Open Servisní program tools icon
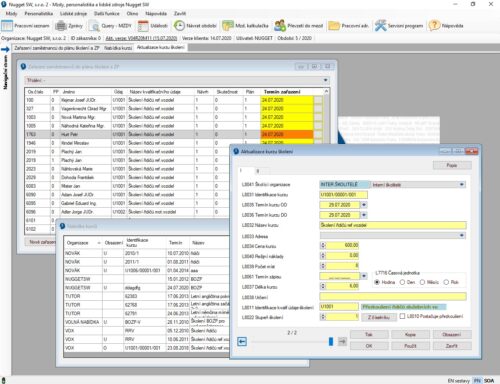 [380, 26]
